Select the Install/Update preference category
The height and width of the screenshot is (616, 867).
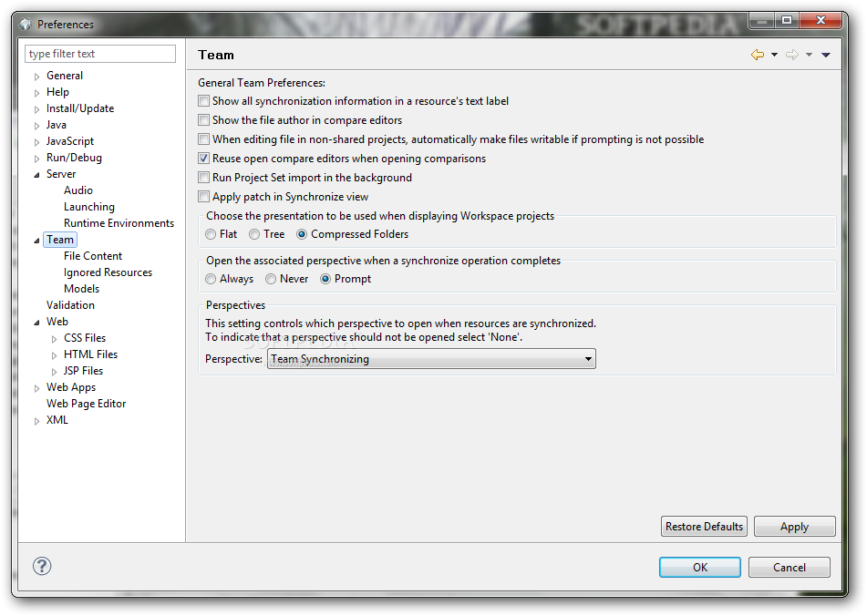tap(80, 108)
